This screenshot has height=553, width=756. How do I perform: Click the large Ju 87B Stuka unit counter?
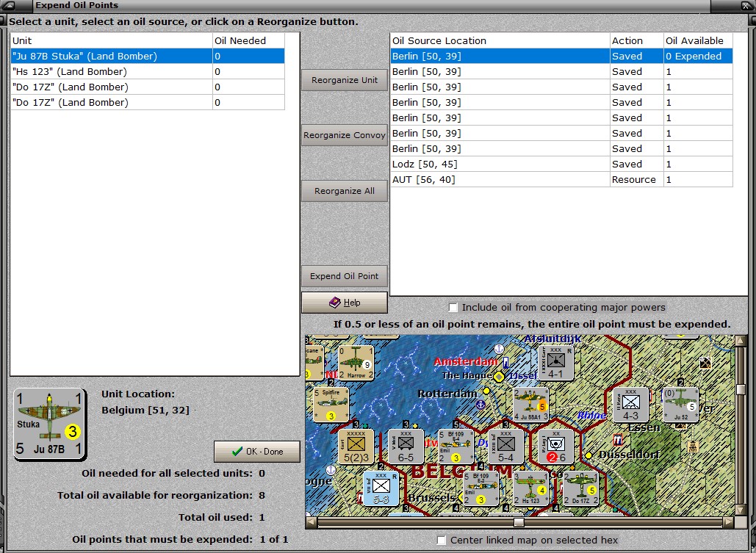50,424
